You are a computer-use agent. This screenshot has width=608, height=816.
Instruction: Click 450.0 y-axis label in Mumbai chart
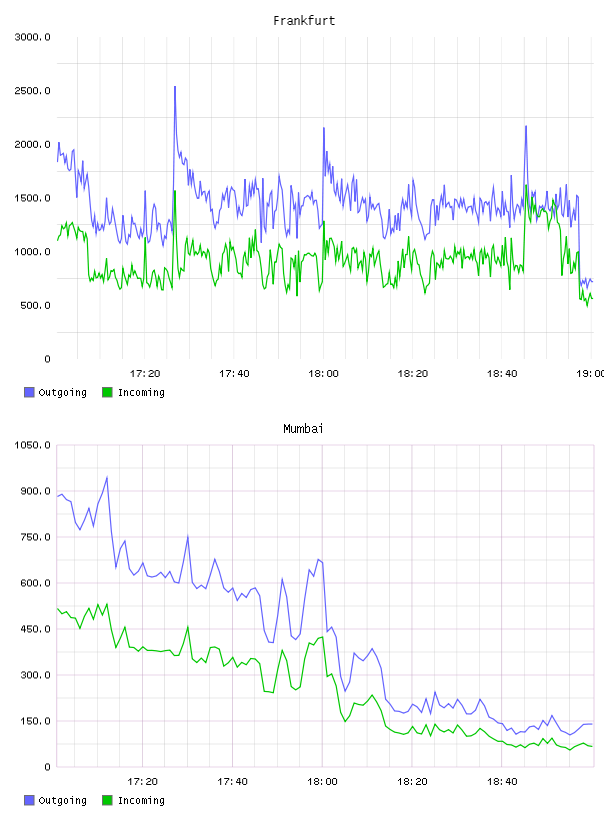pyautogui.click(x=35, y=629)
